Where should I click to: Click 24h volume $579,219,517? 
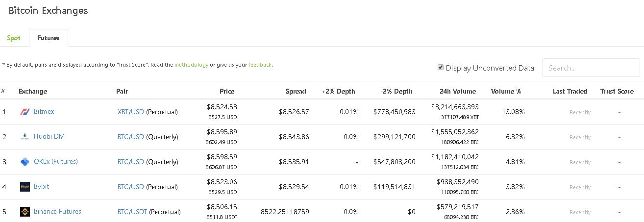pos(458,206)
